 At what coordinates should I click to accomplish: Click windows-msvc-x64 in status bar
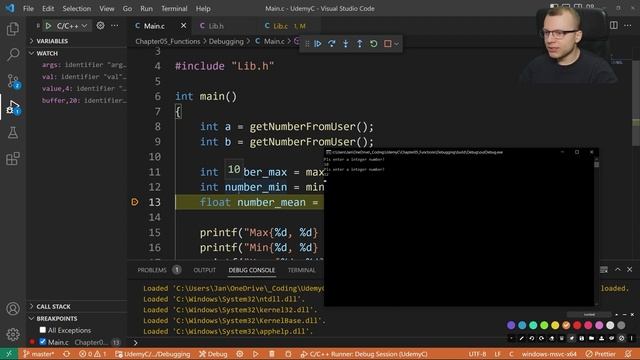[x=549, y=354]
